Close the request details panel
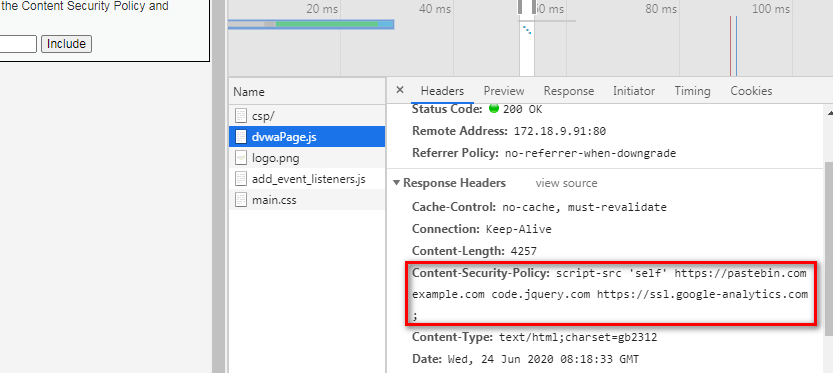This screenshot has width=833, height=373. [400, 90]
